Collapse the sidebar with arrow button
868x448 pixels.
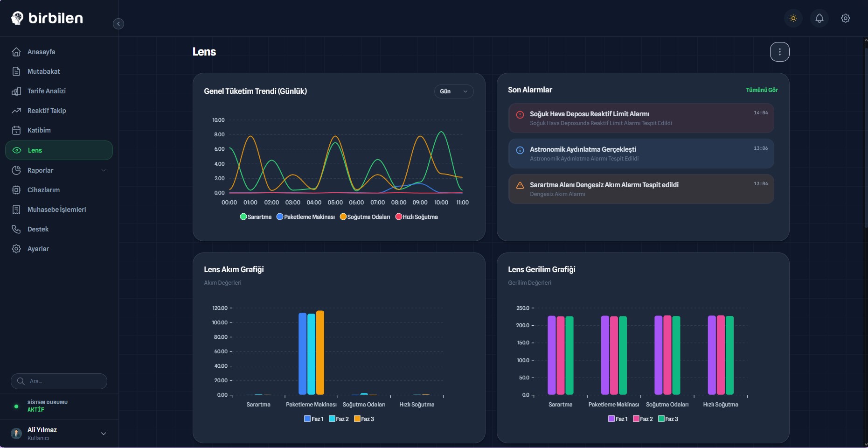pos(118,24)
